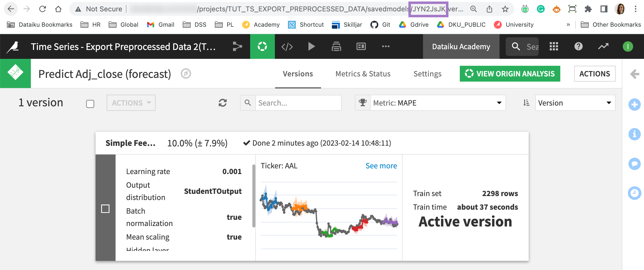Expand the greyed ACTIONS dropdown
This screenshot has height=270, width=644.
[x=131, y=103]
